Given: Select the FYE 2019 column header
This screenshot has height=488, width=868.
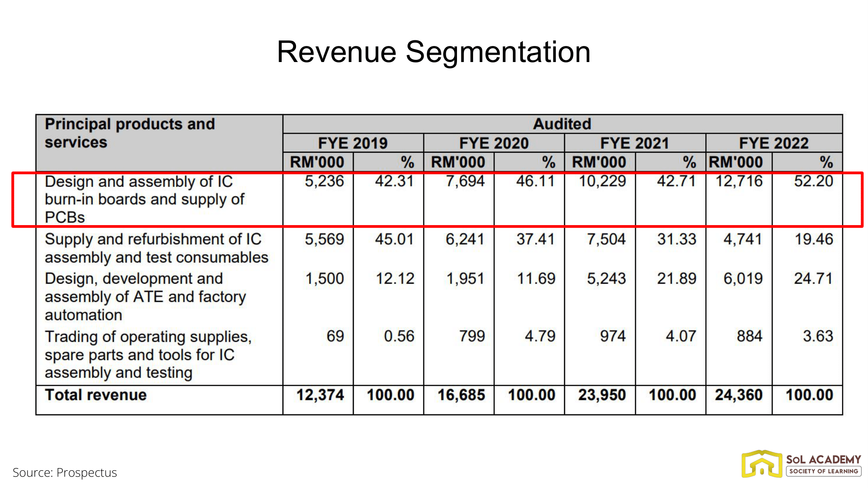Looking at the screenshot, I should (352, 143).
